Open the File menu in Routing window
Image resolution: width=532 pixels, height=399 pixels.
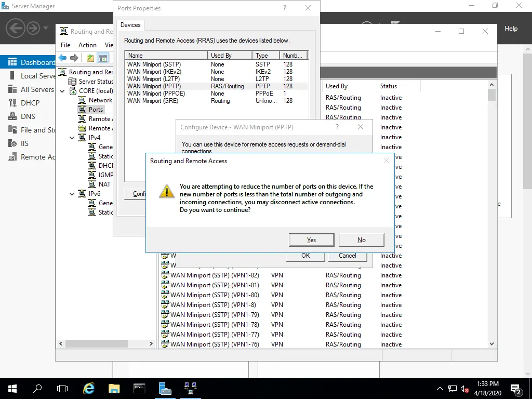[x=65, y=45]
